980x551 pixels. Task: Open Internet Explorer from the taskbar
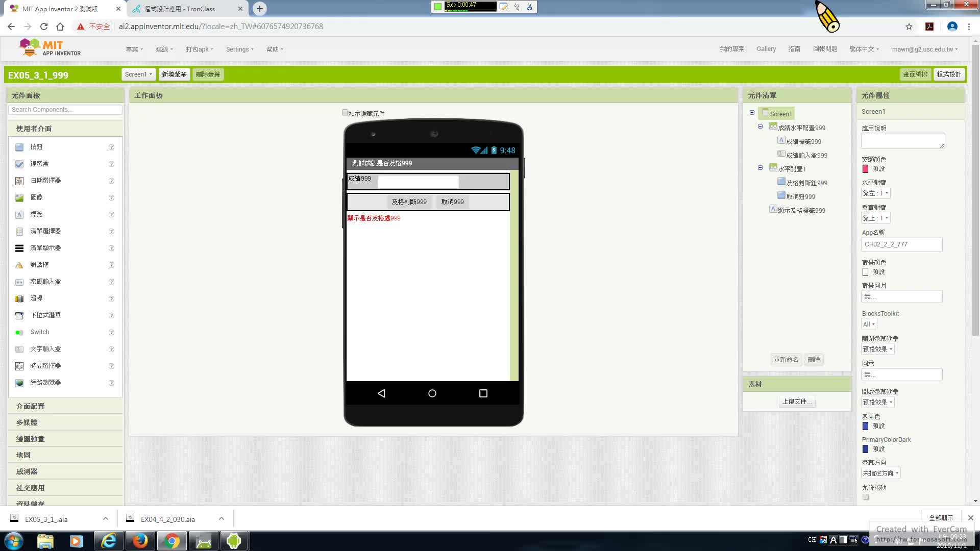108,541
